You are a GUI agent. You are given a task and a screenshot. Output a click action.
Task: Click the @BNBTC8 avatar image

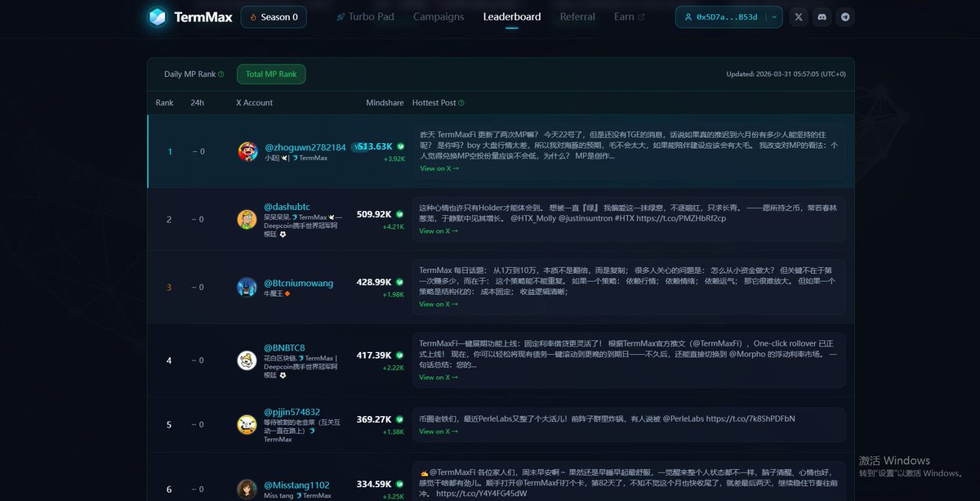[x=247, y=360]
